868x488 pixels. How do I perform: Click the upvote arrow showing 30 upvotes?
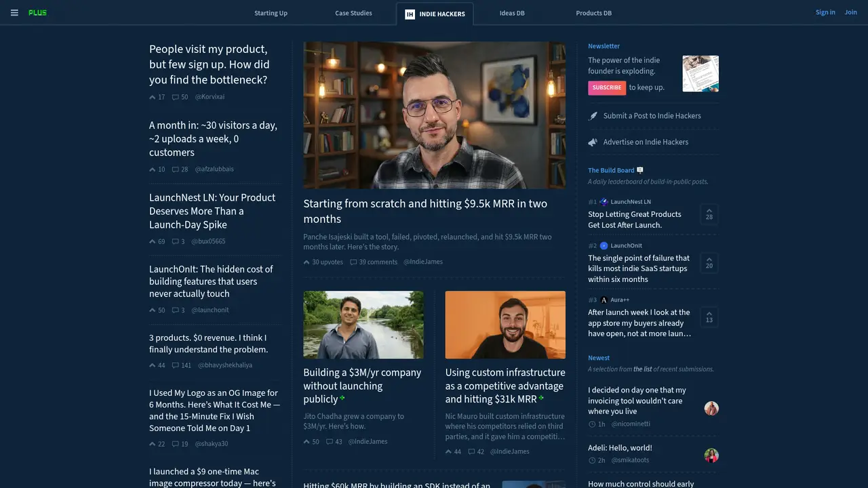click(x=307, y=262)
